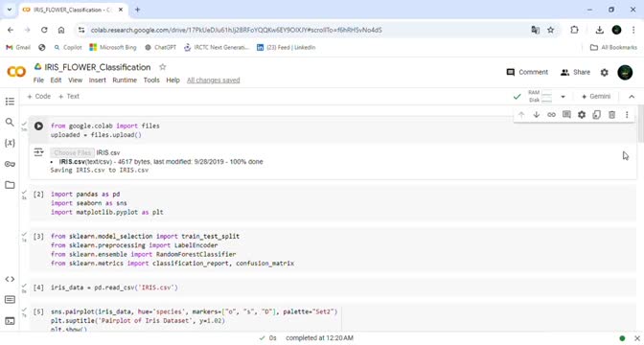Expand the RAM Disk resources dropdown arrow
This screenshot has width=644, height=345.
[x=563, y=97]
